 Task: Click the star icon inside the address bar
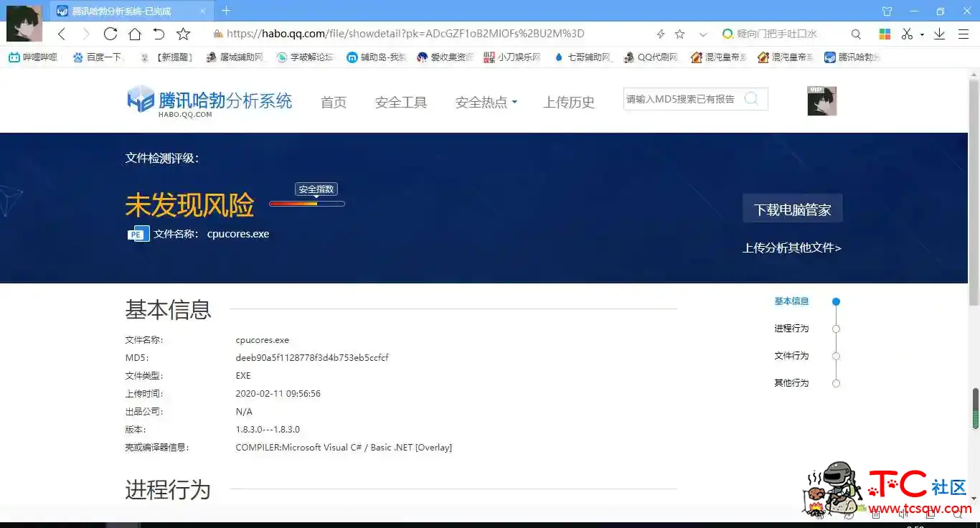click(680, 34)
